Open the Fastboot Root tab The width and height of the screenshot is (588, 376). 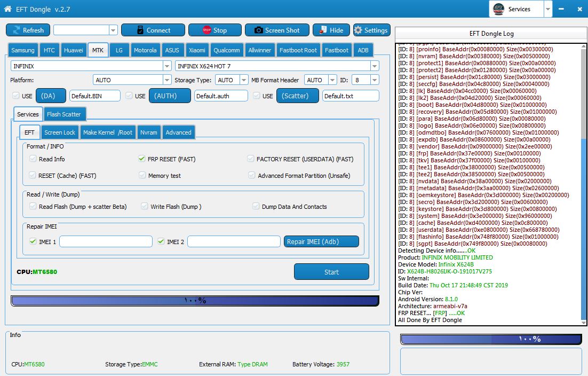(x=298, y=50)
